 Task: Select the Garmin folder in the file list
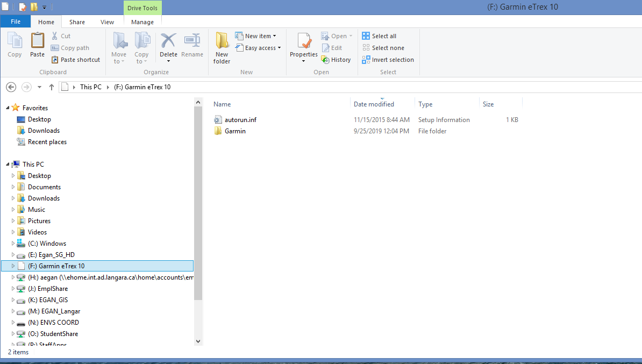pos(235,131)
